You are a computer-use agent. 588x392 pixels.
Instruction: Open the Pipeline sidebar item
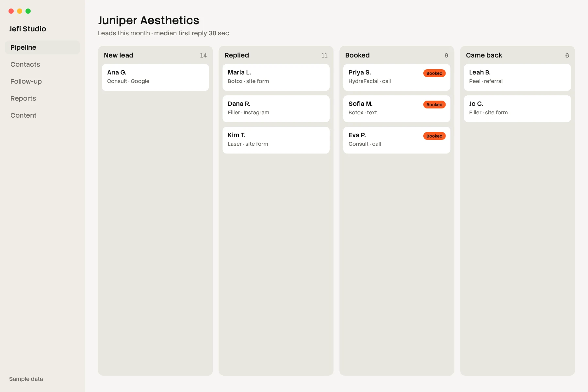pyautogui.click(x=42, y=47)
